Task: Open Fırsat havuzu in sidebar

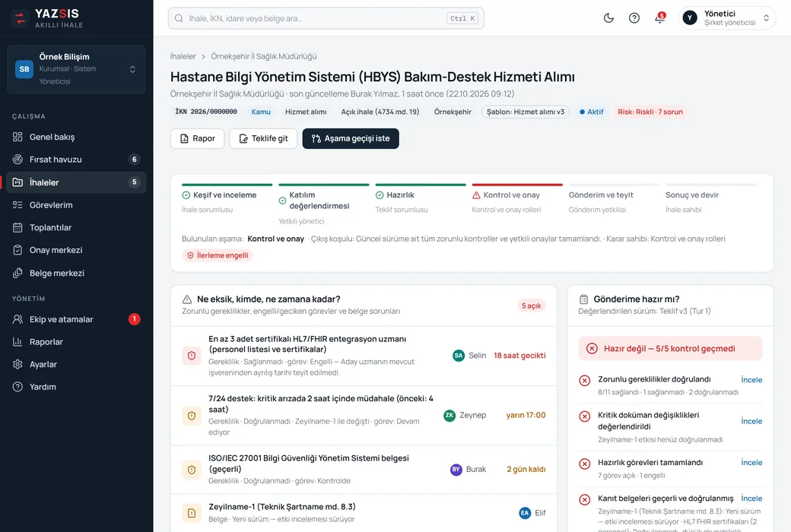Action: point(76,160)
